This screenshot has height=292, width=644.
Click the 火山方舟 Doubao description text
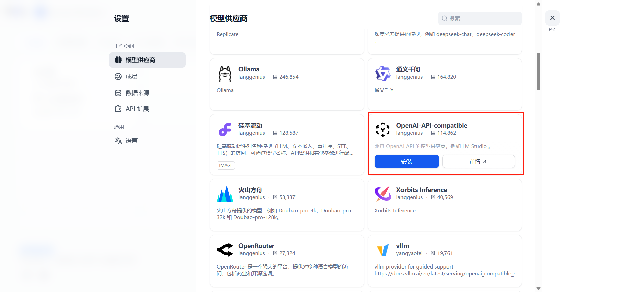tap(285, 214)
